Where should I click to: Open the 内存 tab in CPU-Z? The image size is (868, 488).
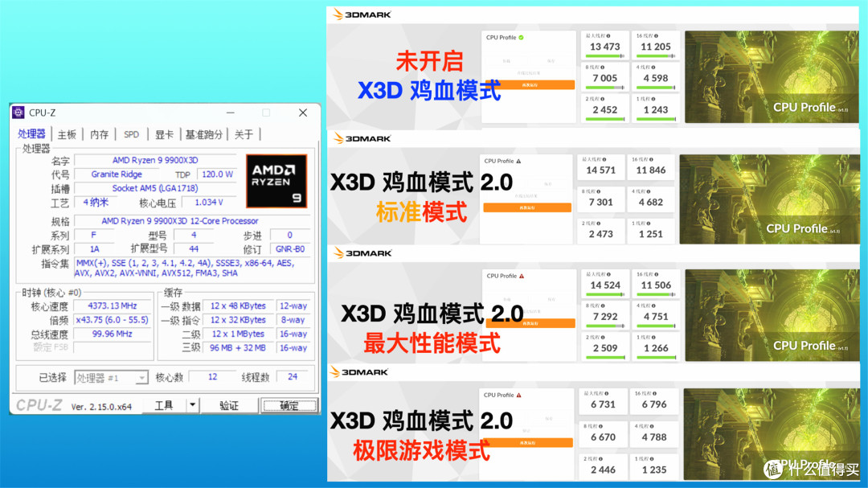click(x=99, y=134)
